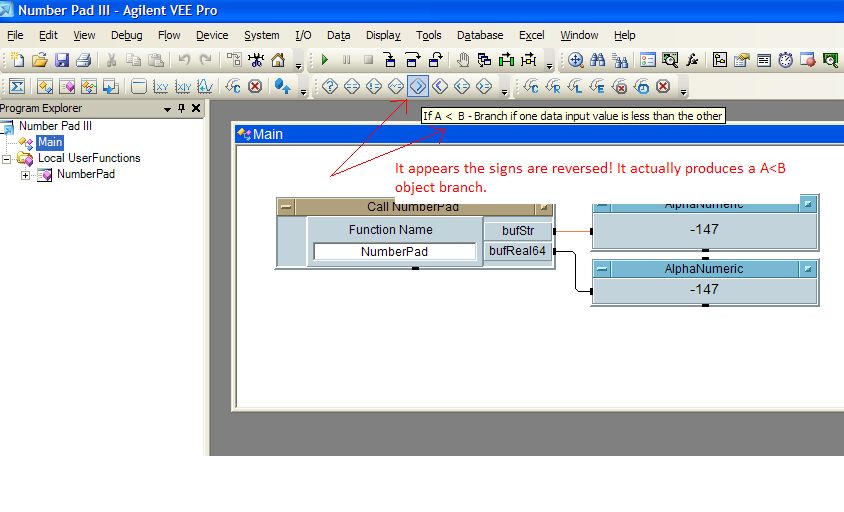
Task: Click the Save diskette icon
Action: click(x=62, y=61)
